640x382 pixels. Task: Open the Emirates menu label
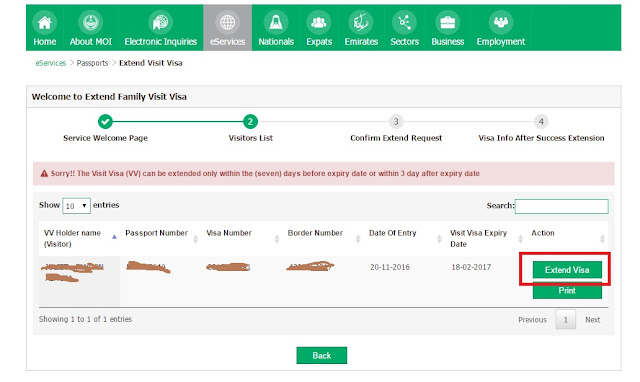point(361,42)
